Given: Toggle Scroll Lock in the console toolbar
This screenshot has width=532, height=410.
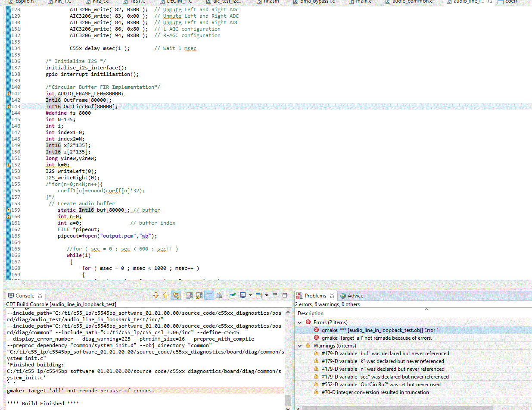Looking at the screenshot, I should pyautogui.click(x=199, y=295).
